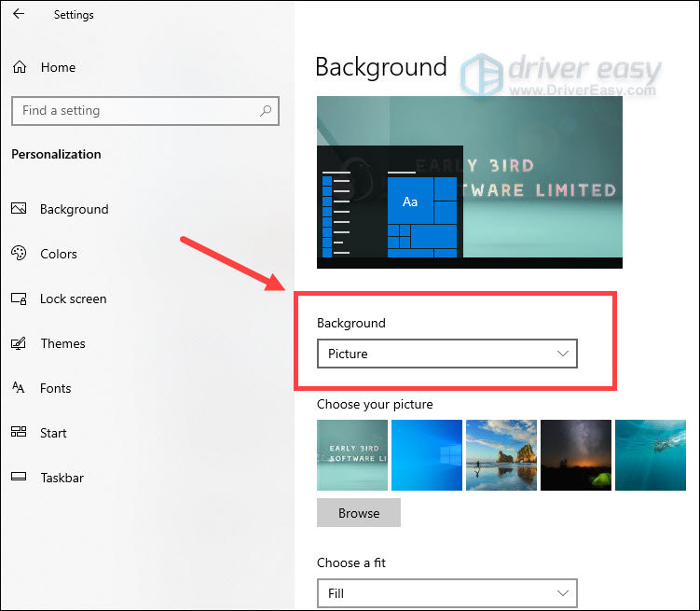Click the Colors palette icon
This screenshot has height=611, width=700.
tap(19, 253)
